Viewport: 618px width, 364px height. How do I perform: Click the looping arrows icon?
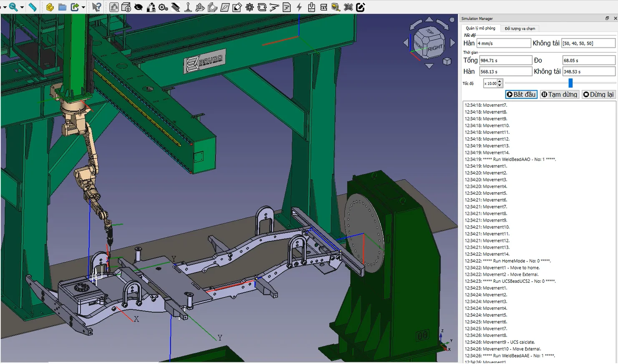tap(262, 7)
